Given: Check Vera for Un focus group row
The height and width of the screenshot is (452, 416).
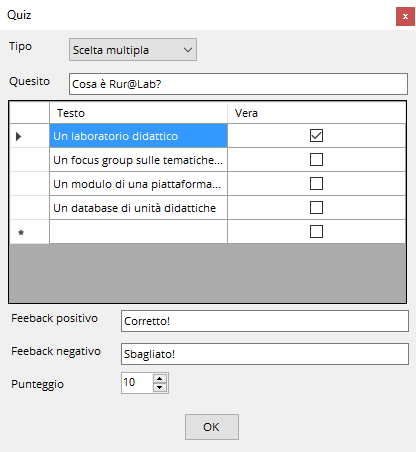Looking at the screenshot, I should [x=316, y=160].
